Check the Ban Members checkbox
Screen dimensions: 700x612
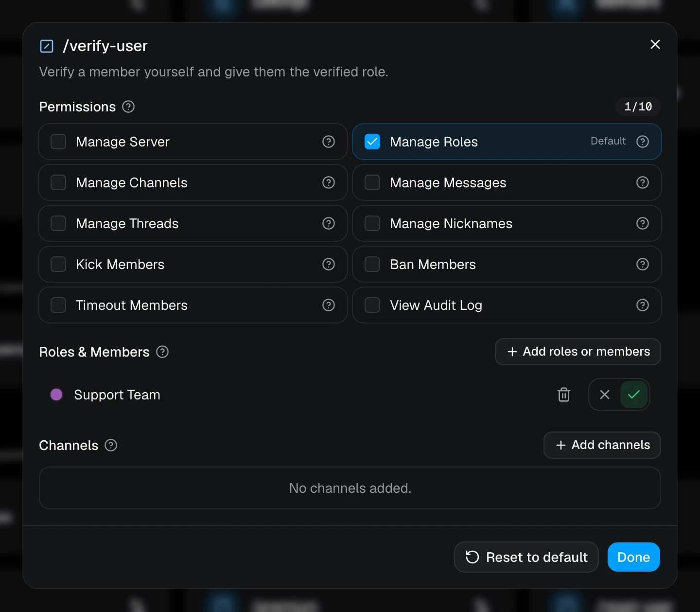tap(372, 264)
